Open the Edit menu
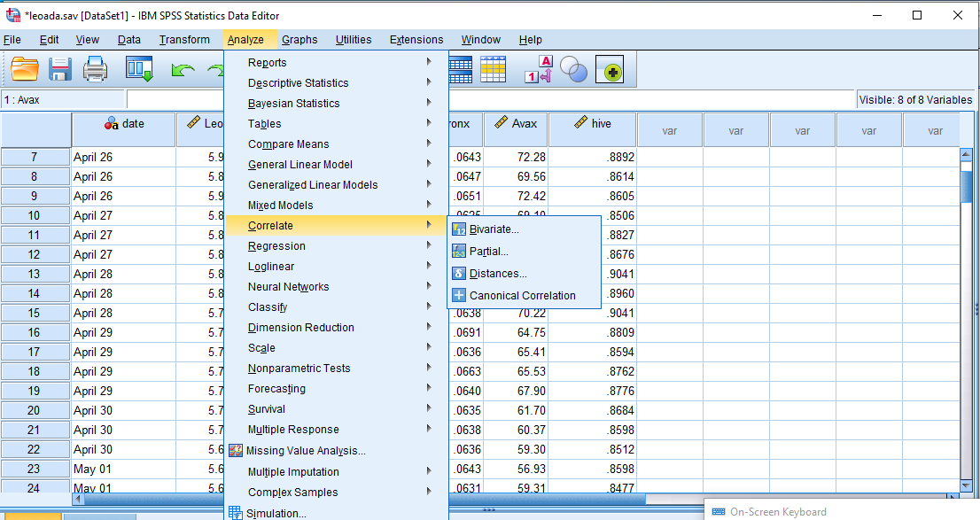This screenshot has width=980, height=520. (49, 39)
